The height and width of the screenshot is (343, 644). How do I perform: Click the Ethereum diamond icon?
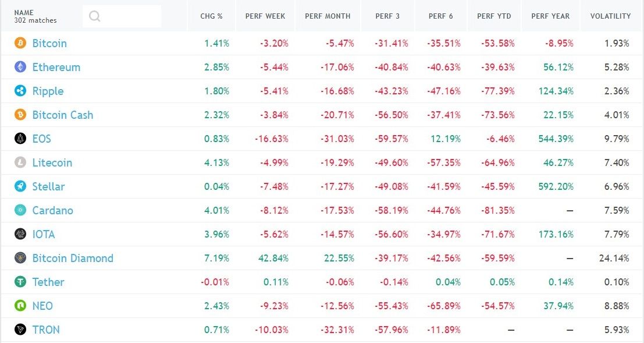point(20,67)
